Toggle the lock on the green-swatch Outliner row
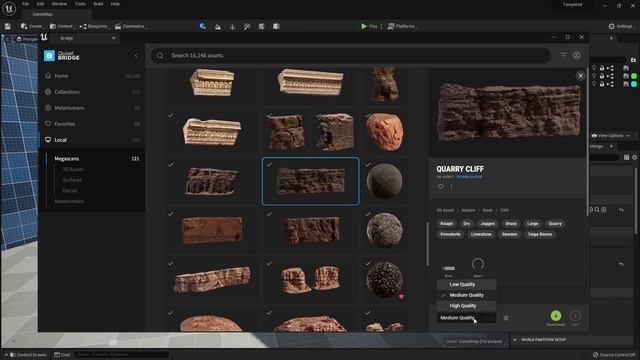The width and height of the screenshot is (640, 360). tap(602, 76)
